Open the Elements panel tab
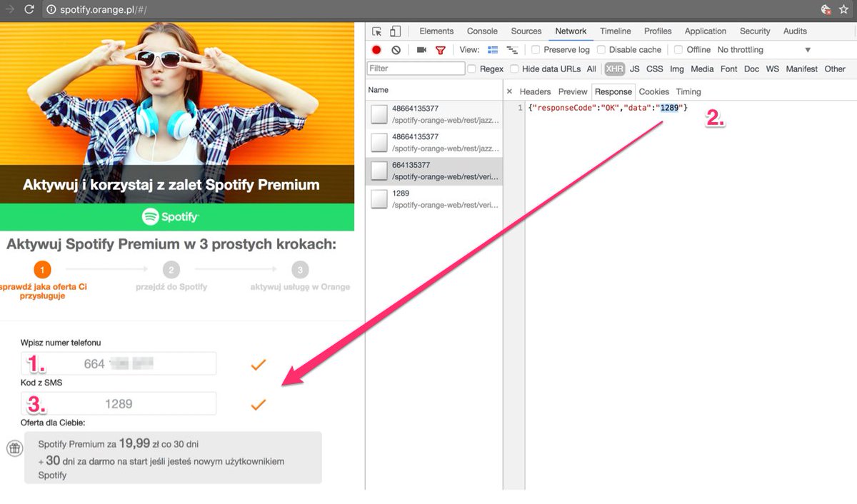This screenshot has width=857, height=504. click(436, 31)
